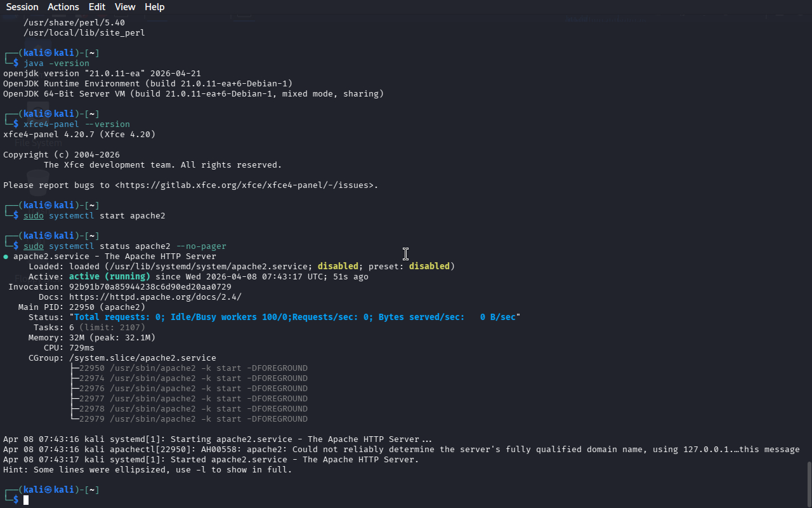Open the View menu
Viewport: 812px width, 508px height.
[125, 7]
